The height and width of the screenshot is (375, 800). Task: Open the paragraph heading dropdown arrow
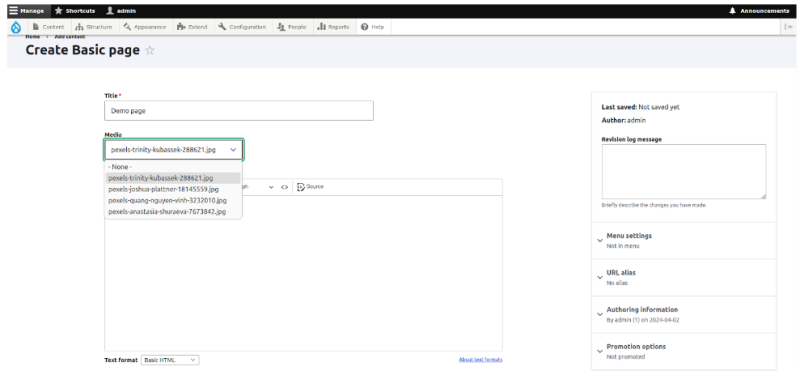[271, 187]
